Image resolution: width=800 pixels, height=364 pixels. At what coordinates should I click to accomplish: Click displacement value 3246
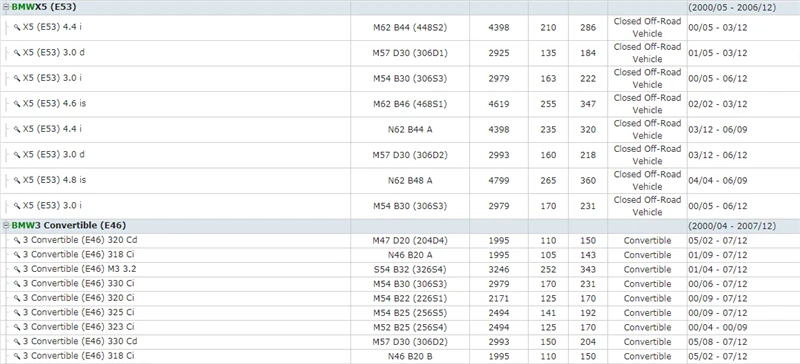click(x=498, y=269)
